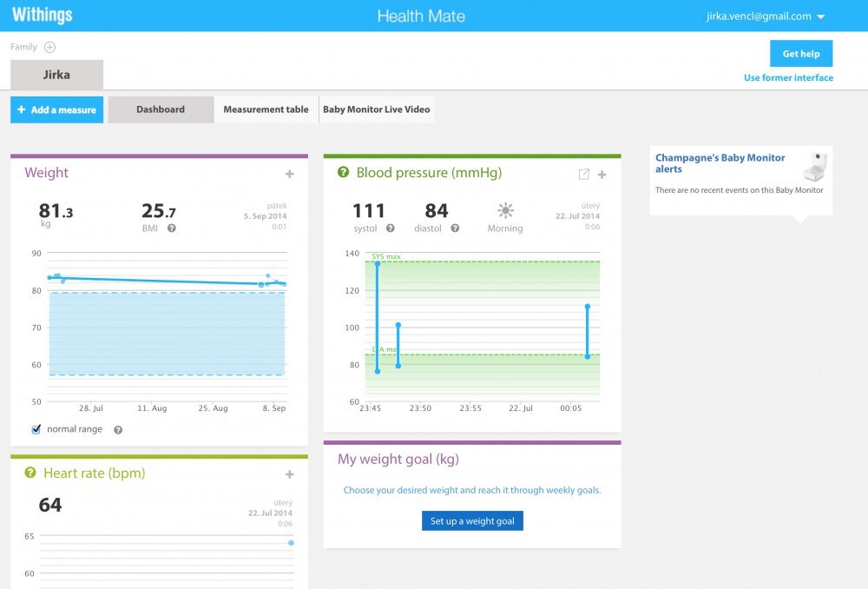Click the BMI help question mark icon
This screenshot has width=868, height=589.
coord(172,228)
